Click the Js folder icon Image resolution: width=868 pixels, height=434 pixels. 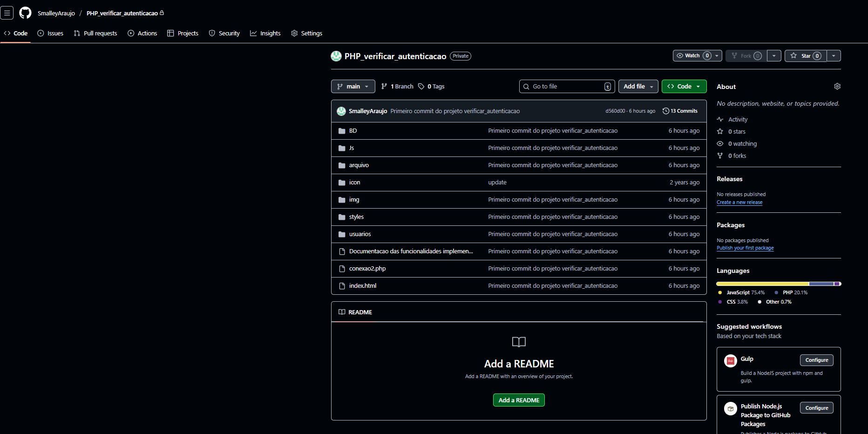(x=342, y=148)
